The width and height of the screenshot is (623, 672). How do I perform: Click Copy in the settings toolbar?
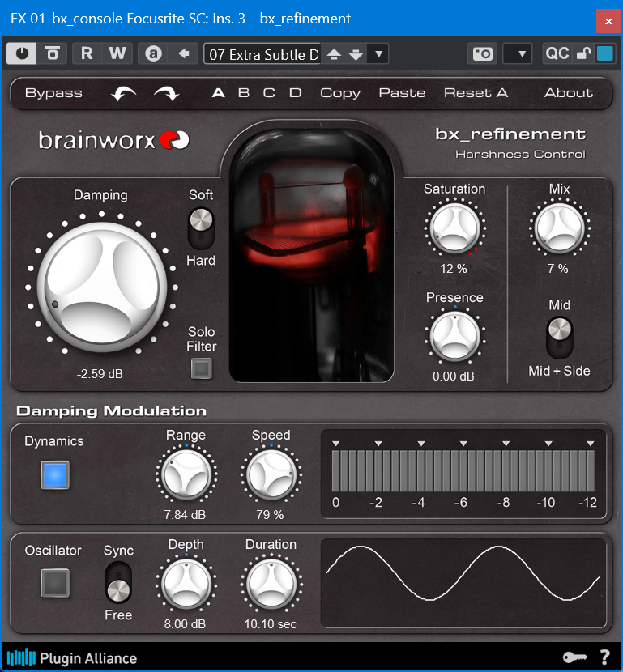(340, 93)
